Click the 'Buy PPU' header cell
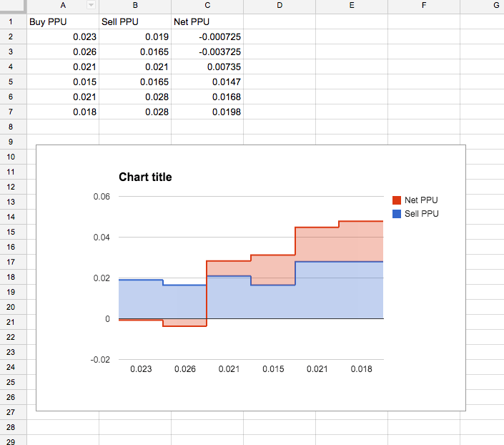This screenshot has height=445, width=504. pyautogui.click(x=63, y=21)
